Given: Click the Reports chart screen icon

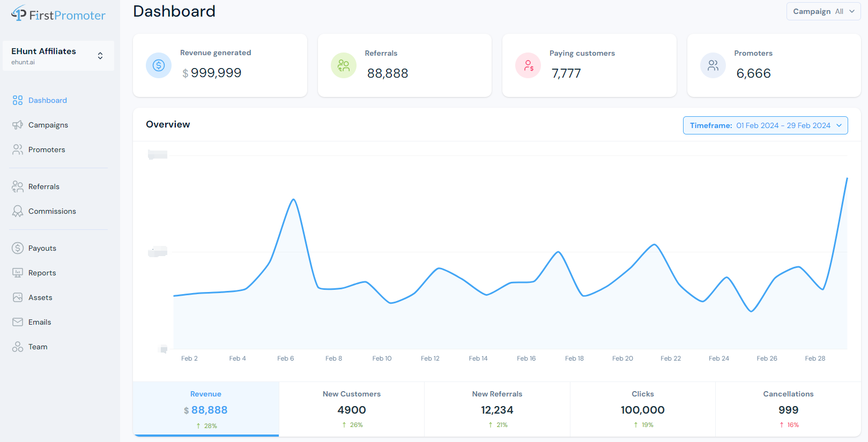Looking at the screenshot, I should point(18,273).
